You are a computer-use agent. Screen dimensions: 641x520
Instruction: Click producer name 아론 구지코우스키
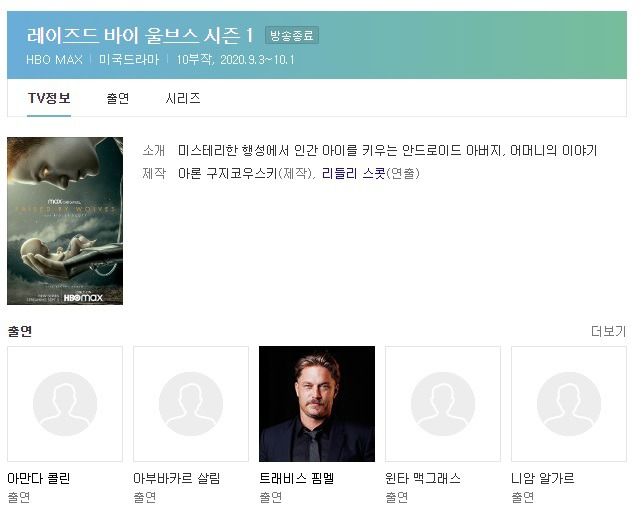coord(228,173)
